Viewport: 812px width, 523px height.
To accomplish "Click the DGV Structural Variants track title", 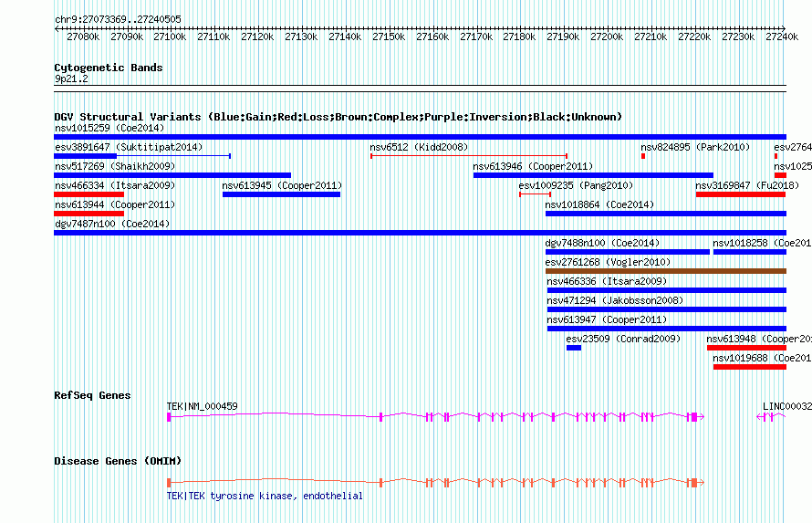I will point(338,117).
